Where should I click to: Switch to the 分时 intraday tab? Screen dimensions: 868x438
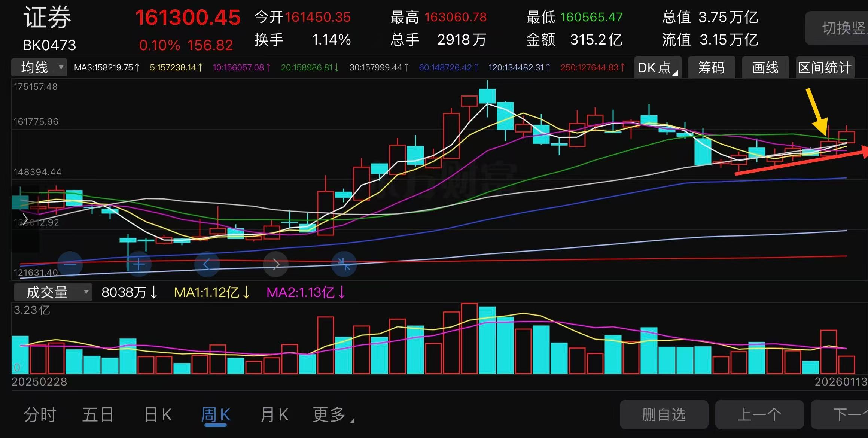click(40, 414)
